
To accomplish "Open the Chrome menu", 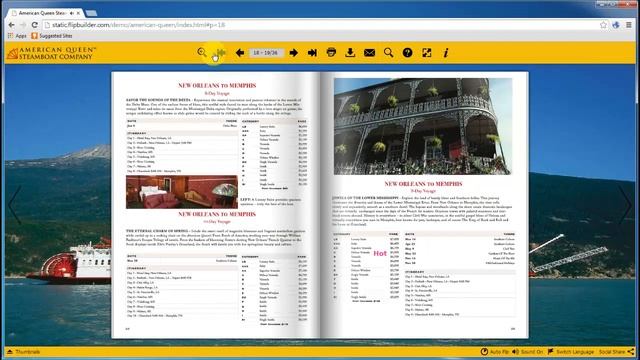I will click(629, 25).
